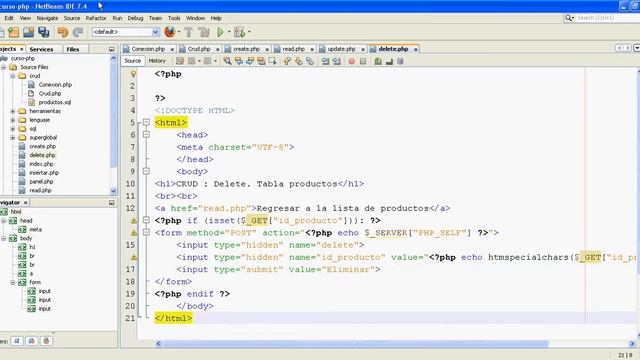Select index.php in the Projects tree
This screenshot has width=640, height=360.
41,164
